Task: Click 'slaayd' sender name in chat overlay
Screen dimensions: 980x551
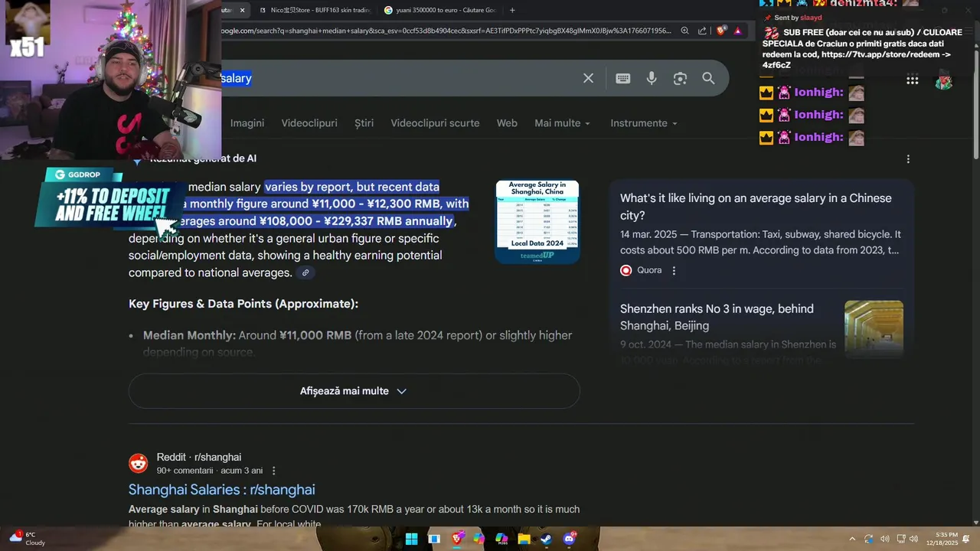Action: 811,18
